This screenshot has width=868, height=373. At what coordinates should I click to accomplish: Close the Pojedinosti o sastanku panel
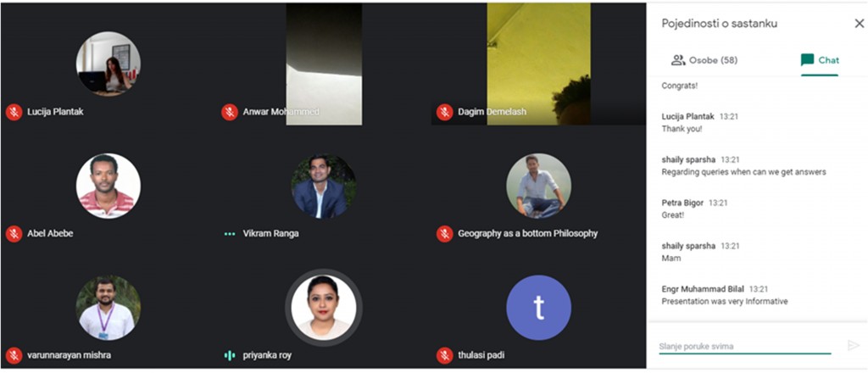point(860,23)
